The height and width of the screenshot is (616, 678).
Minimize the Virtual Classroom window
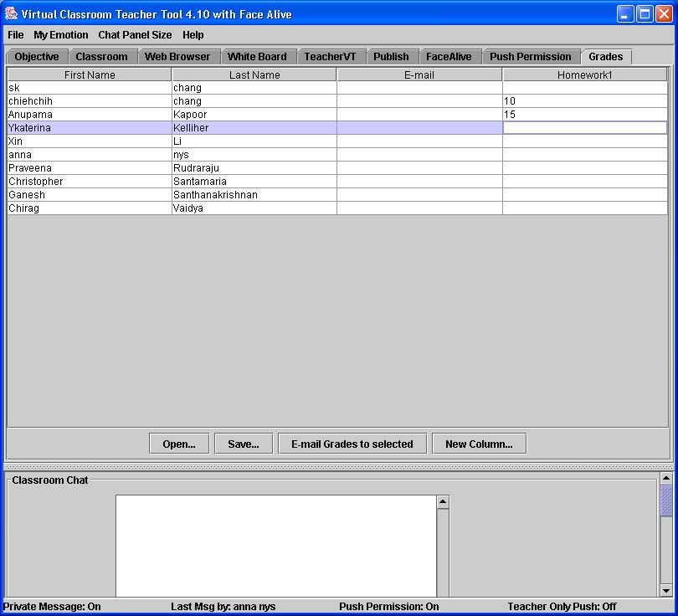click(x=625, y=14)
